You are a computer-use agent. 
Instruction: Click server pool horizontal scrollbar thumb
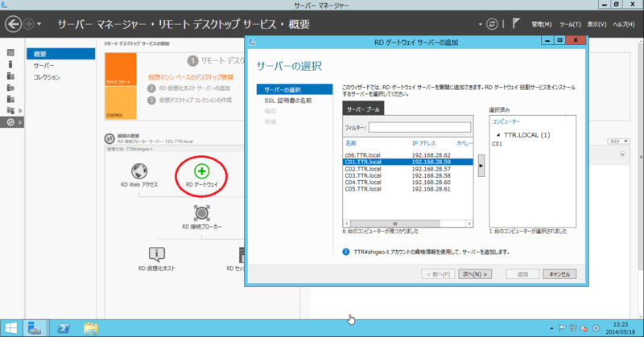coord(394,224)
